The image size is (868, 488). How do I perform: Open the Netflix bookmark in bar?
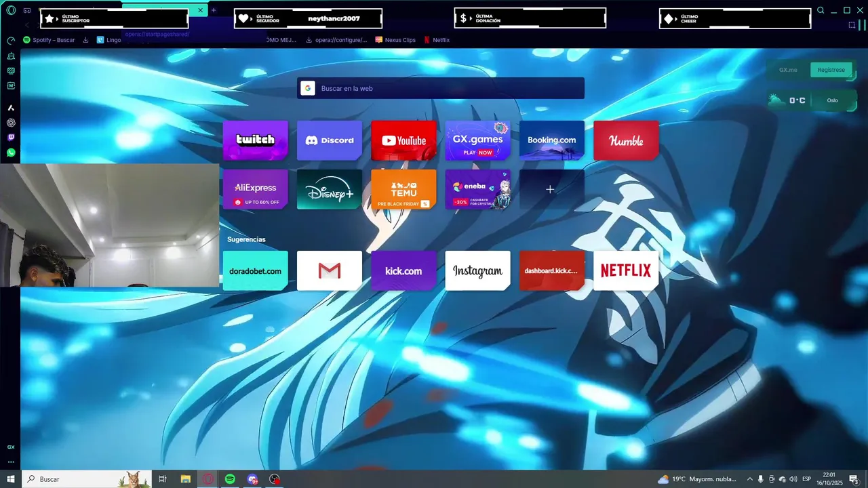(437, 40)
